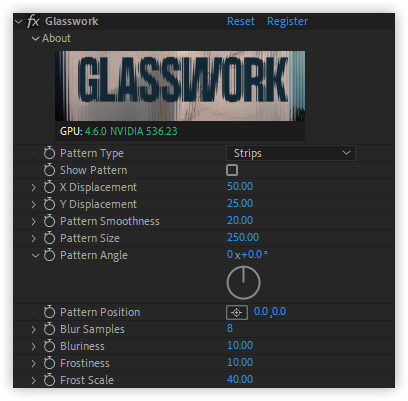Enable the stopwatch for Frostiness
Screen dimensions: 408x401
pos(49,363)
